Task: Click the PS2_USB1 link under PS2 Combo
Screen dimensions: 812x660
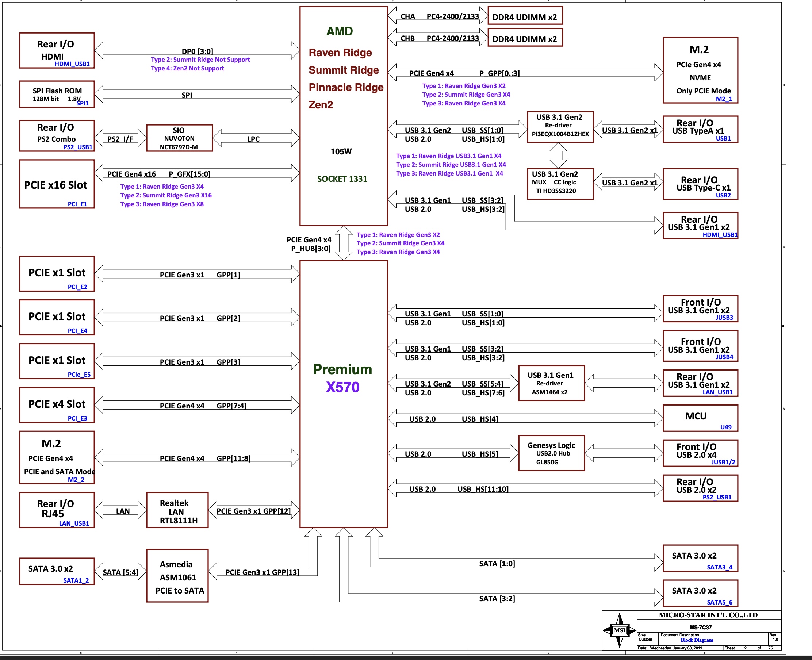Action: coord(78,147)
